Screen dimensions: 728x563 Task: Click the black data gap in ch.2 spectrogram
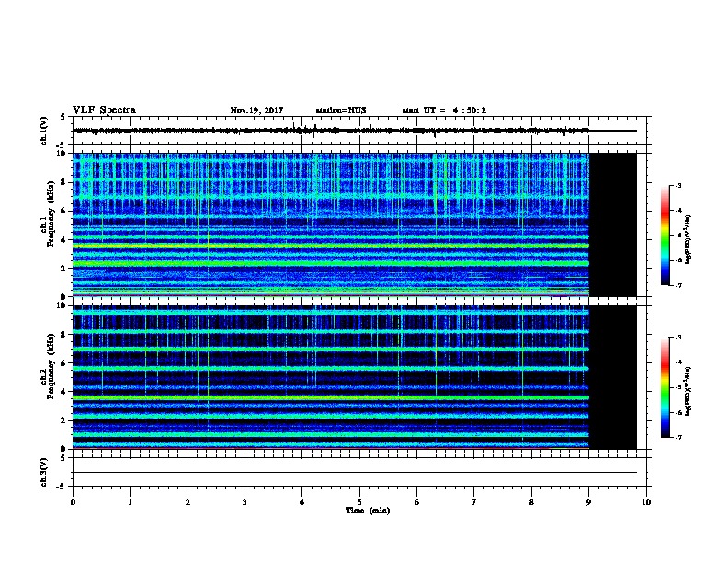pyautogui.click(x=612, y=377)
